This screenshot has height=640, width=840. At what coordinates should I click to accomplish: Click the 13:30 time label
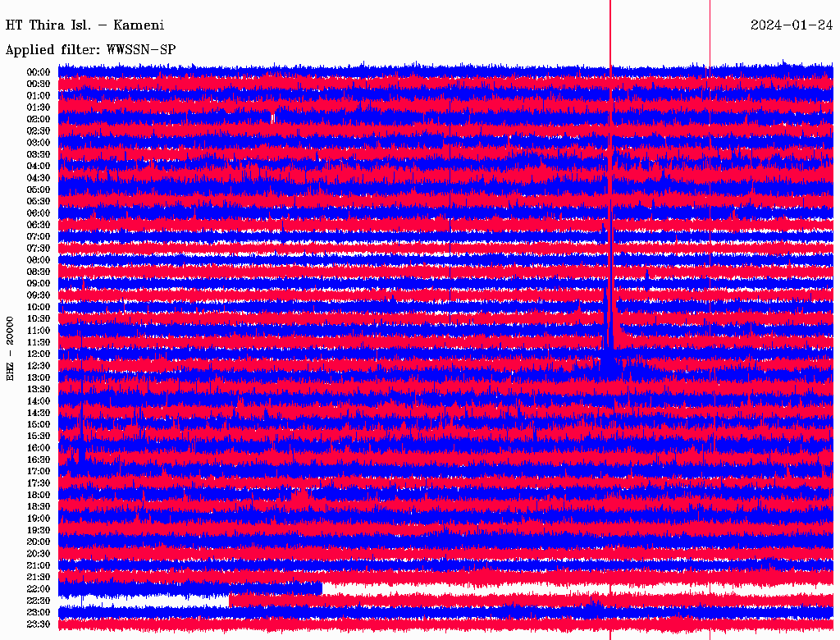click(x=39, y=390)
